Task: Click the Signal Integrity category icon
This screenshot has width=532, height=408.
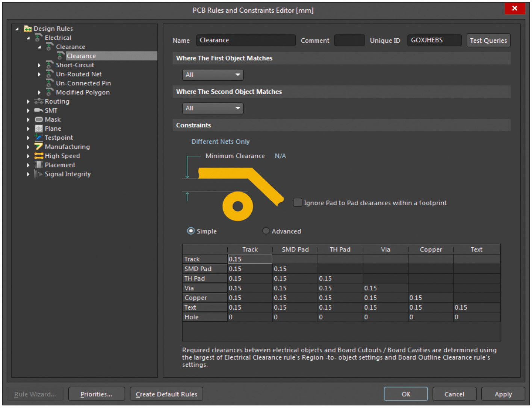Action: (x=39, y=174)
